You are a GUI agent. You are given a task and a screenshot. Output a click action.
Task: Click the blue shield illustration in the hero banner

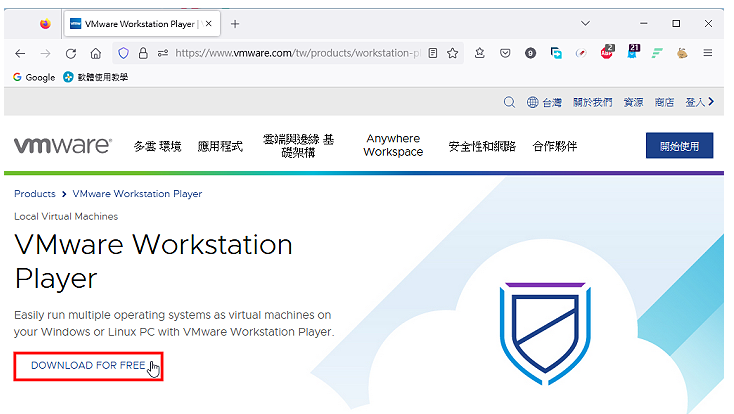545,333
